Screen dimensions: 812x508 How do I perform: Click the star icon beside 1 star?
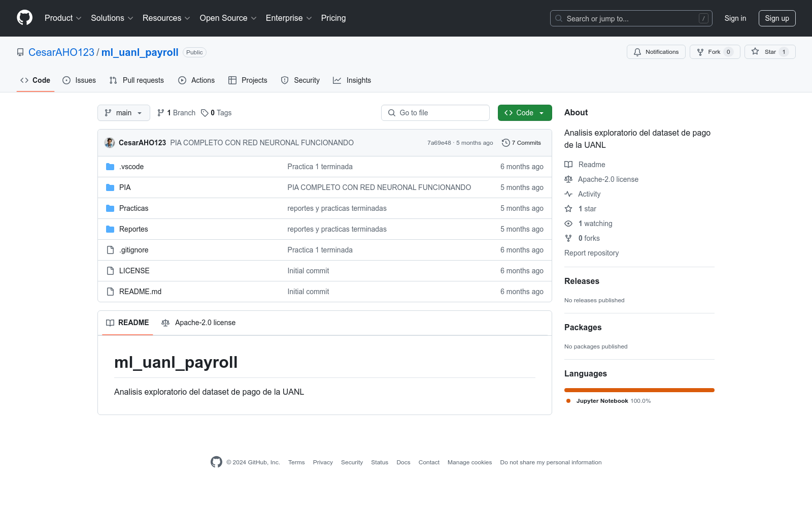568,209
